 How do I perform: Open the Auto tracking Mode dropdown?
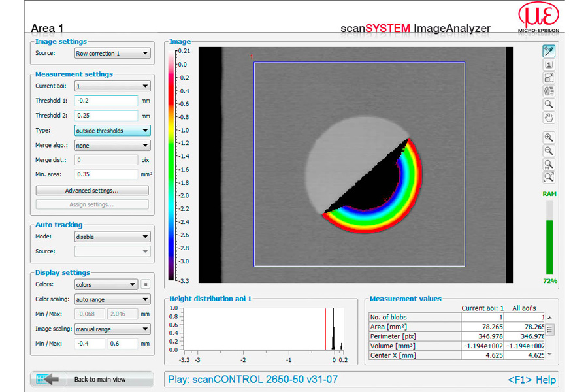112,237
